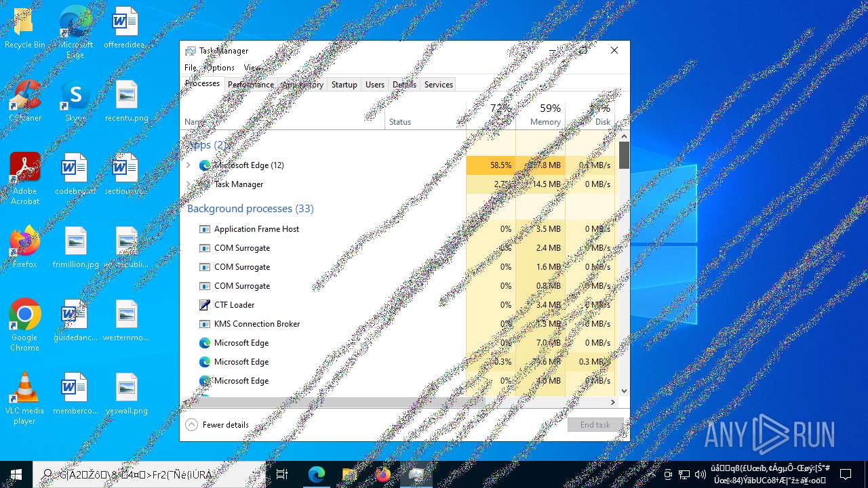Select the COM Surrogate row using 1.6 MB

point(400,267)
